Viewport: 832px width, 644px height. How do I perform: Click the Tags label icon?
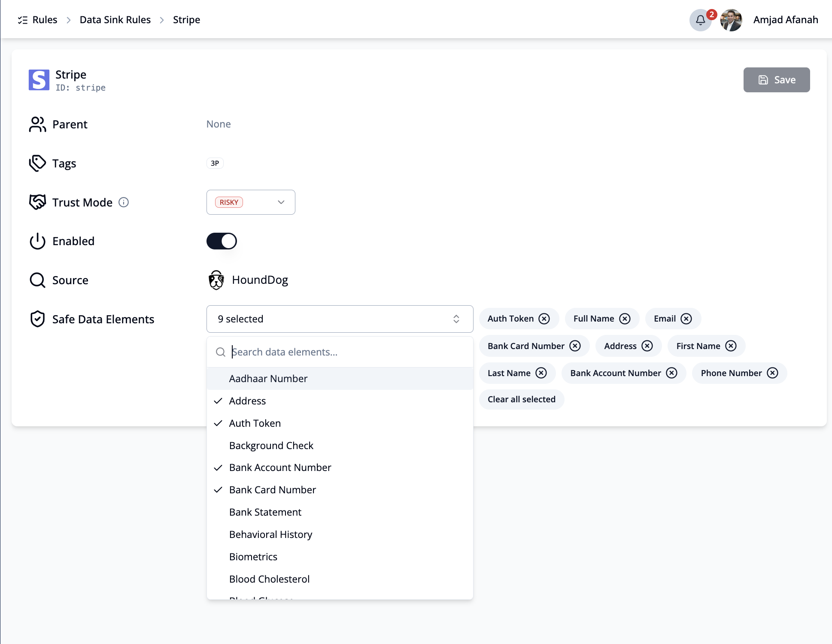[x=37, y=163]
